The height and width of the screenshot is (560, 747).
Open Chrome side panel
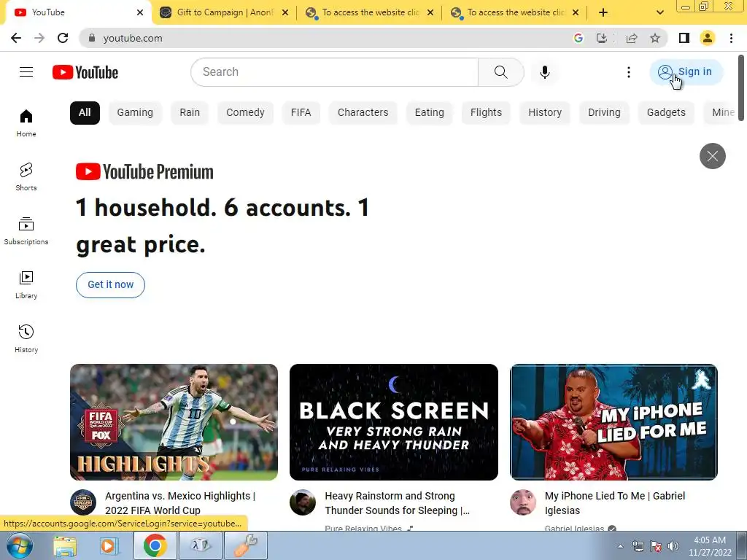point(684,38)
